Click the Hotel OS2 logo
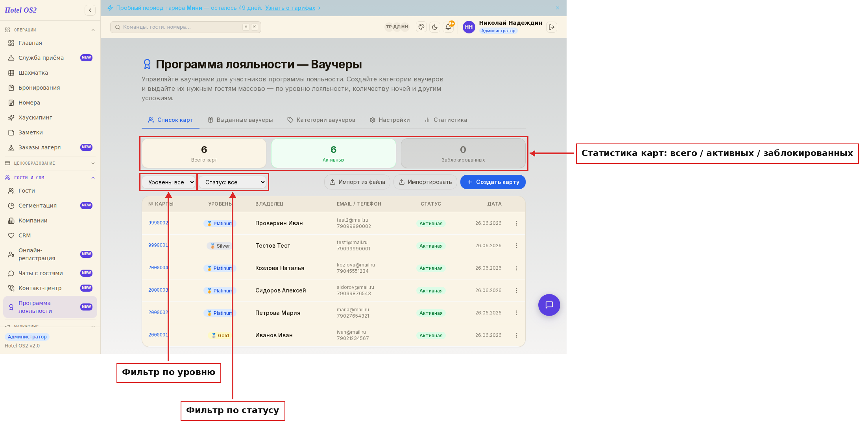 (x=21, y=10)
